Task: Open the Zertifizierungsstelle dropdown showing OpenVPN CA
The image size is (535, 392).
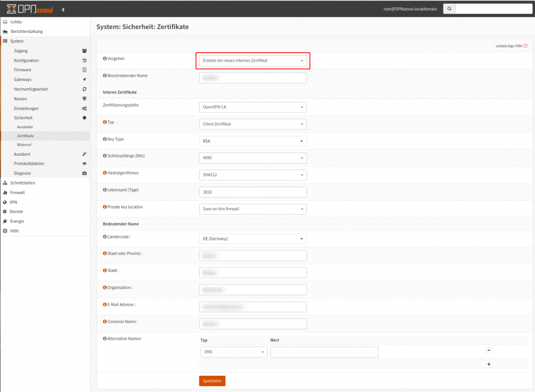Action: tap(252, 107)
